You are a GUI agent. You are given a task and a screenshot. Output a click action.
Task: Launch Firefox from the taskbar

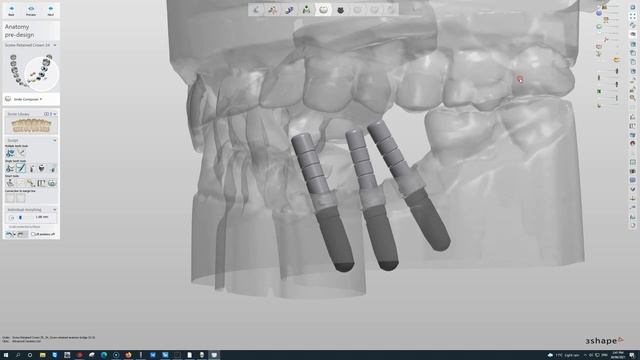click(x=128, y=355)
